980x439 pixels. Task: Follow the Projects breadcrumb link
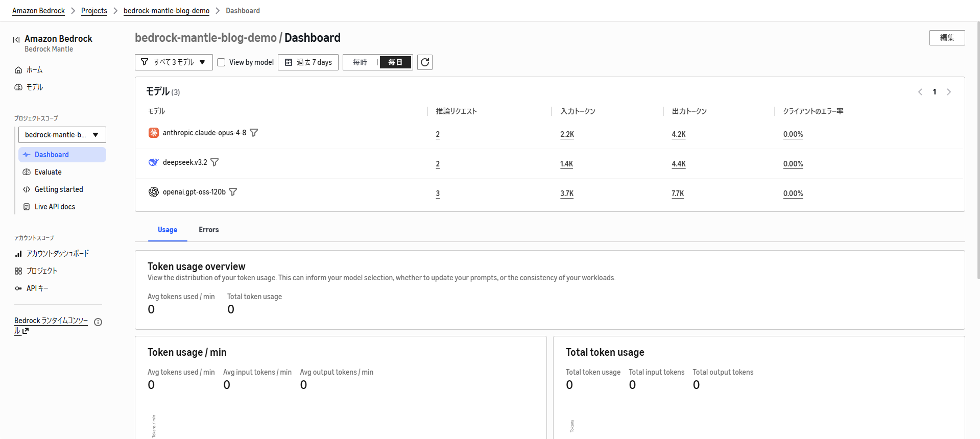click(94, 11)
